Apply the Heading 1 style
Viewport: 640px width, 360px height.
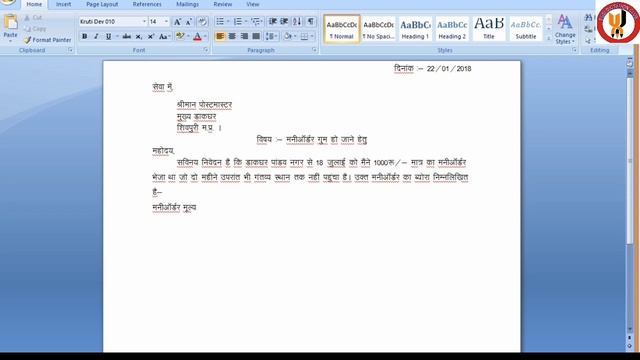[415, 29]
